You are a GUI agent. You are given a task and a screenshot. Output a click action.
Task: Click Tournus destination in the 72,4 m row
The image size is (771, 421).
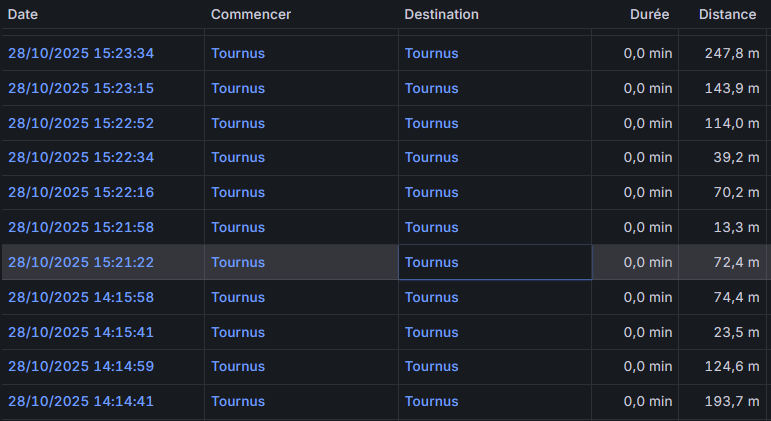[x=431, y=262]
